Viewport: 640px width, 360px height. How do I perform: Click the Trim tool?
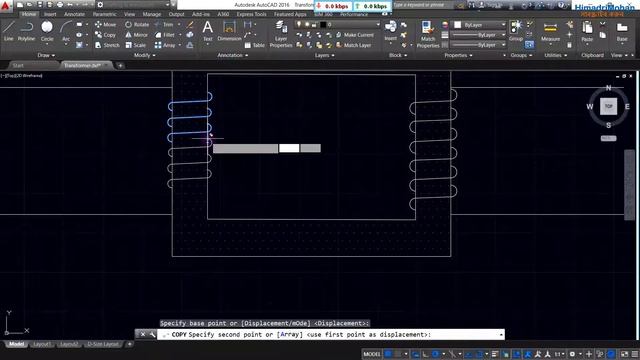coord(164,24)
